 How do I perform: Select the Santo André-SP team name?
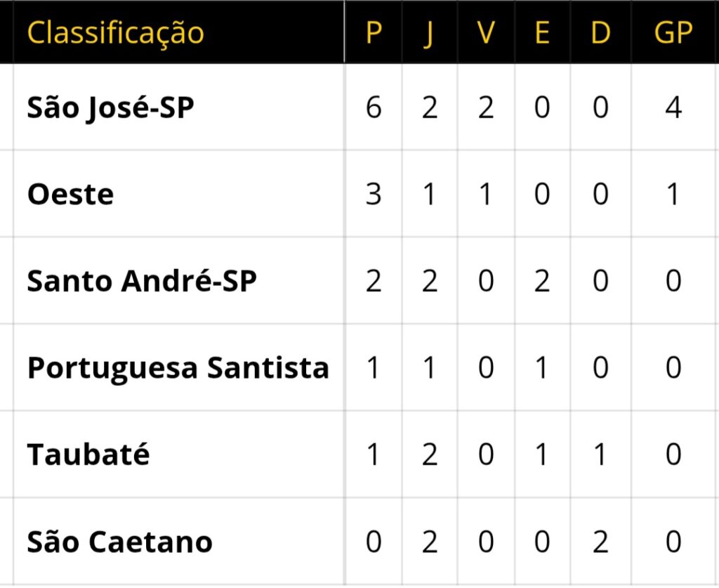click(x=142, y=281)
